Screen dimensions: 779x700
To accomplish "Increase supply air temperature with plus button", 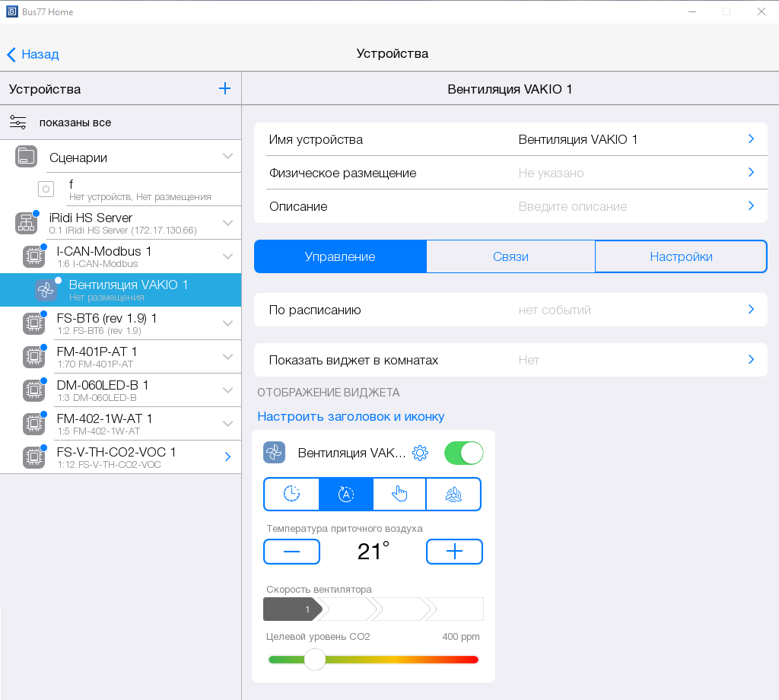I will [x=454, y=552].
